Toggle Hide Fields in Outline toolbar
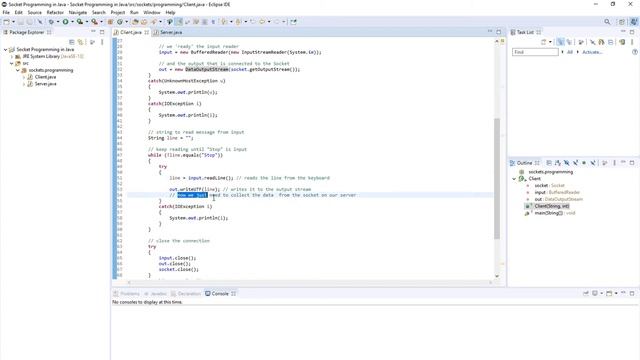The height and width of the screenshot is (360, 640). [x=567, y=163]
